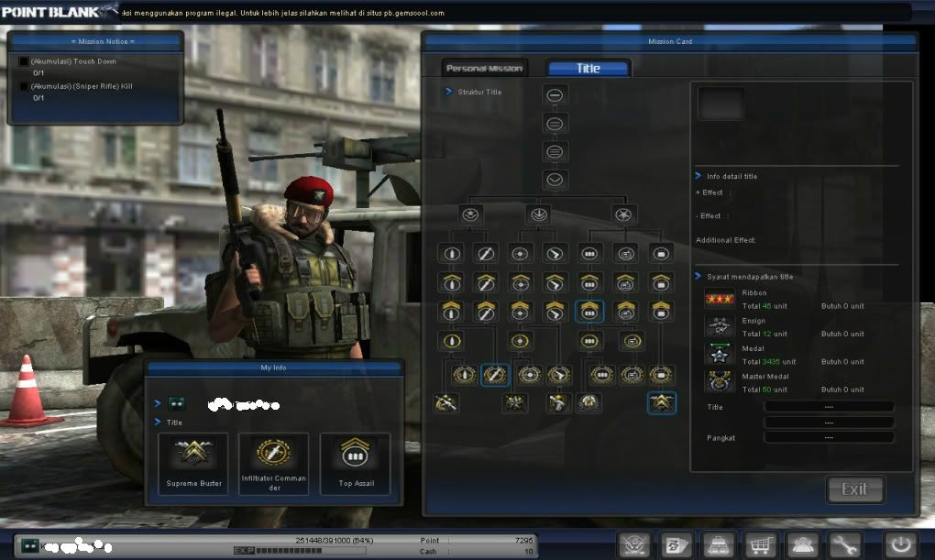Open the shop via shopping cart icon
Screen dimensions: 935x560
coord(761,544)
